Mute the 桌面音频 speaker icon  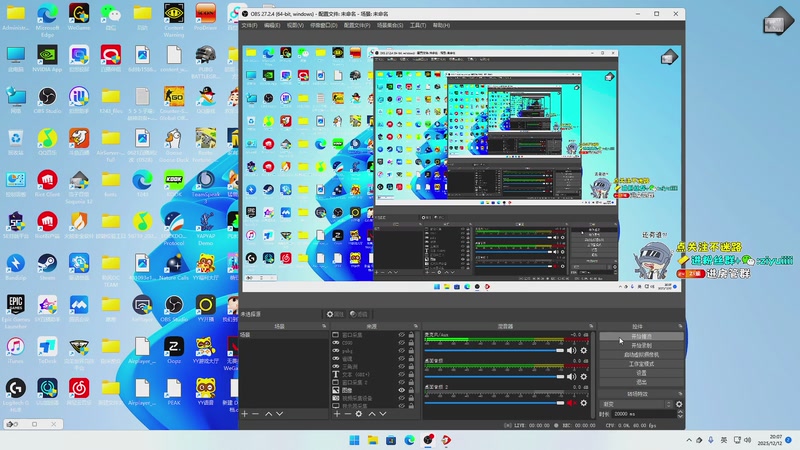tap(571, 377)
